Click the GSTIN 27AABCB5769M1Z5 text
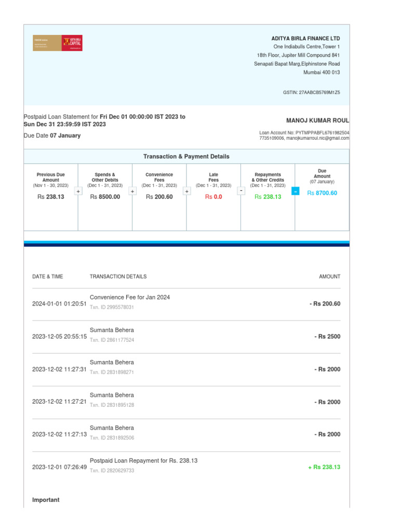 click(x=311, y=92)
